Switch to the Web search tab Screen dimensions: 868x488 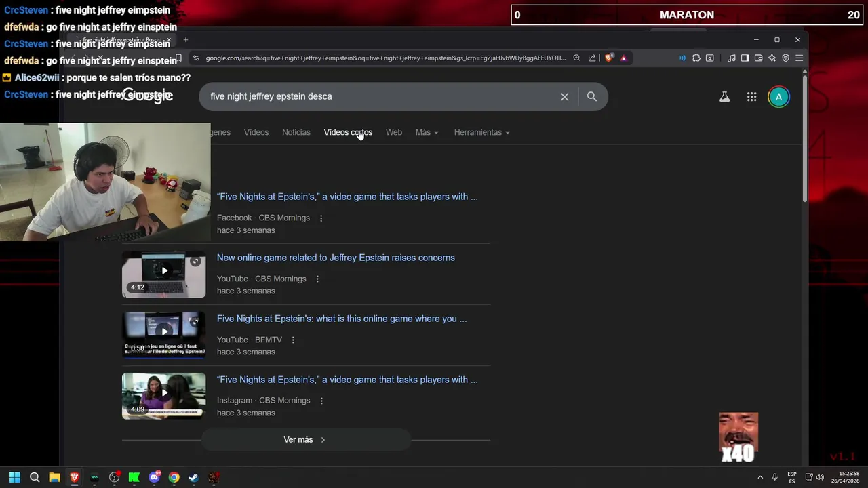(394, 132)
